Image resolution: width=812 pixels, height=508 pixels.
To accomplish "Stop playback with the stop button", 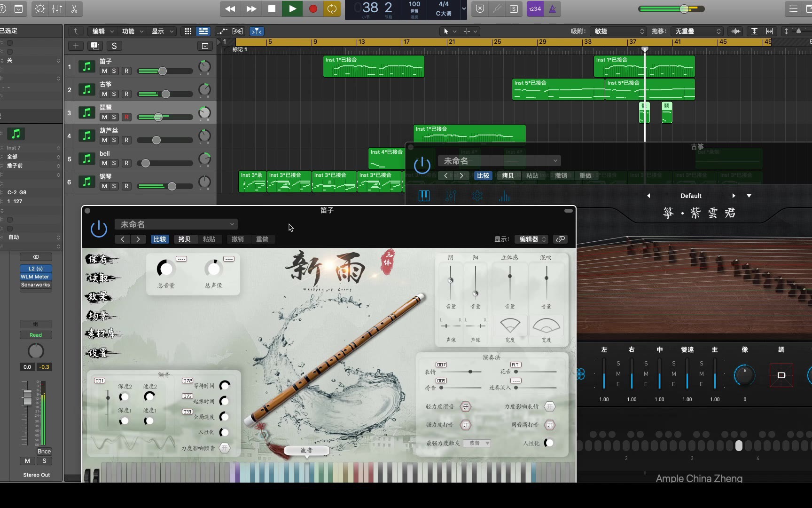I will point(272,9).
